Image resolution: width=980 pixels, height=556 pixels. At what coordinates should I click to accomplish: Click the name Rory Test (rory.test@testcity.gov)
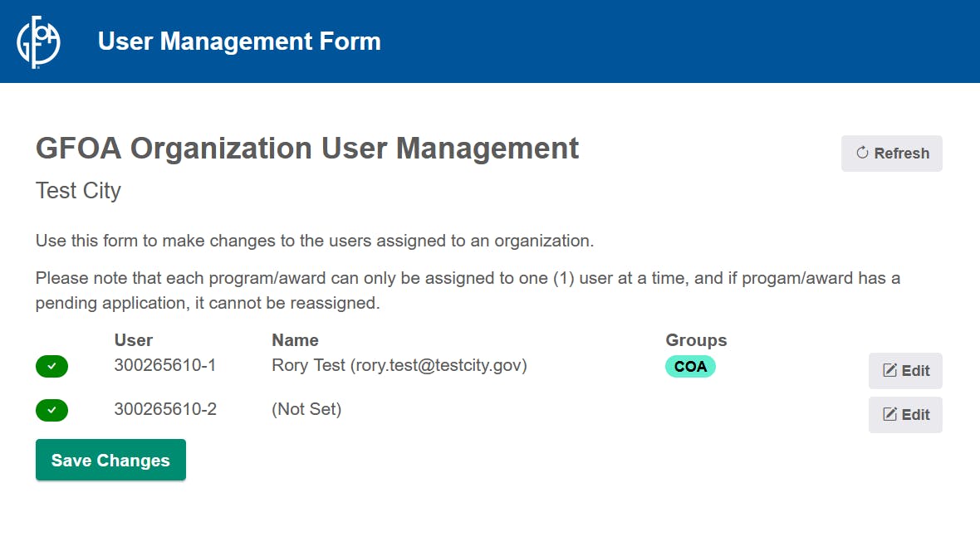399,365
